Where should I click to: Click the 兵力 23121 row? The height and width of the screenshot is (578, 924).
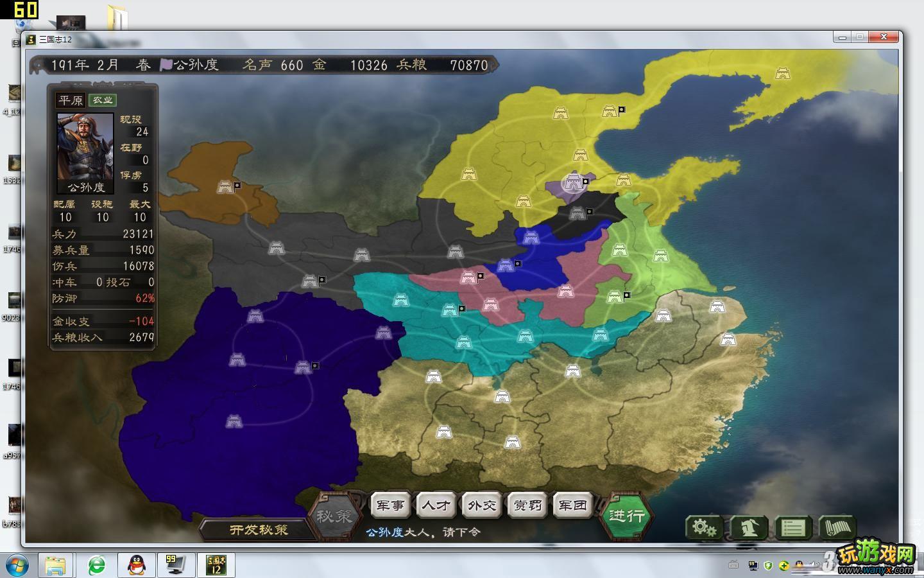[x=103, y=234]
